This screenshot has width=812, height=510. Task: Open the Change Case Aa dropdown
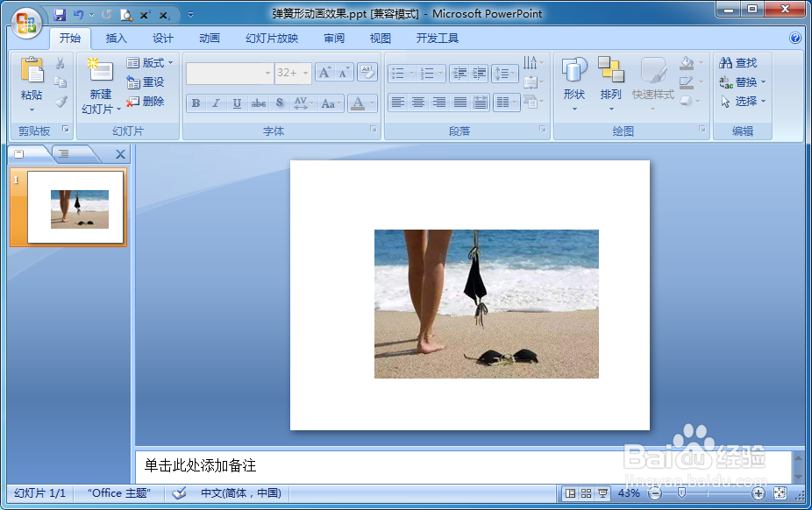[x=331, y=103]
